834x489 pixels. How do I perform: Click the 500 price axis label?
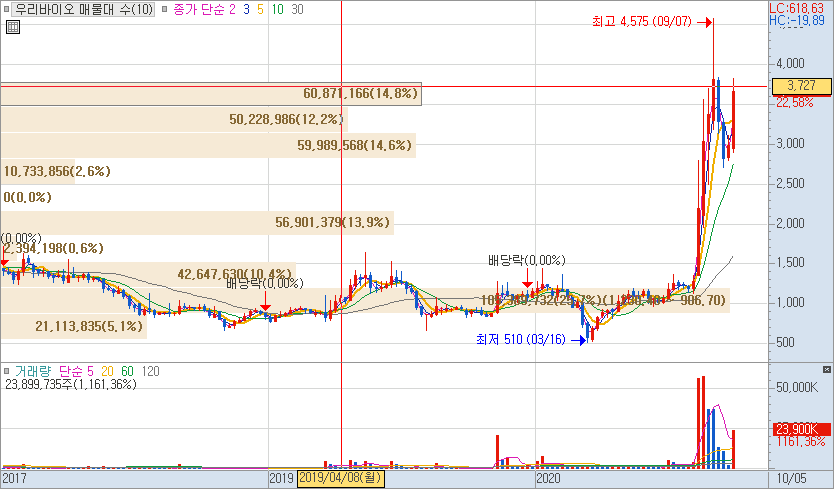(786, 342)
